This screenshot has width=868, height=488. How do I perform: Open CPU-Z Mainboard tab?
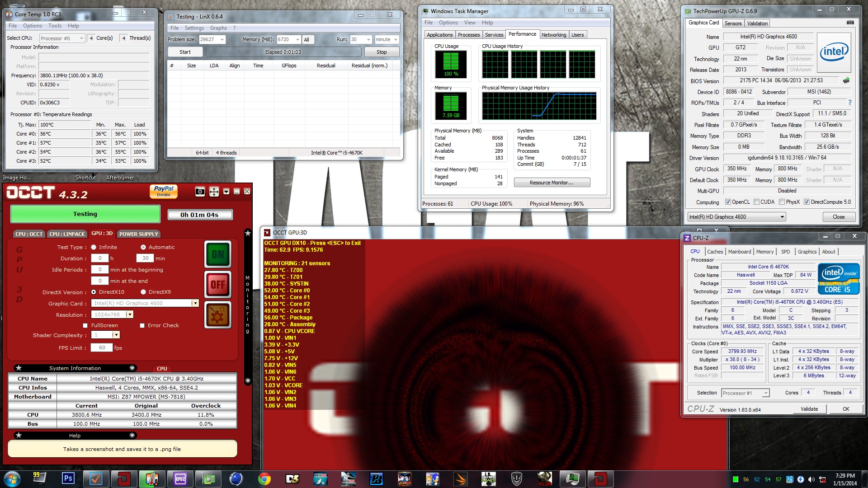pos(740,252)
